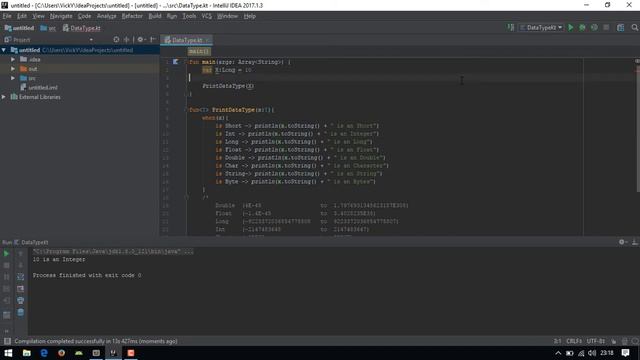Screen dimensions: 640x360
Task: Open the Refactor menu
Action: 132,16
